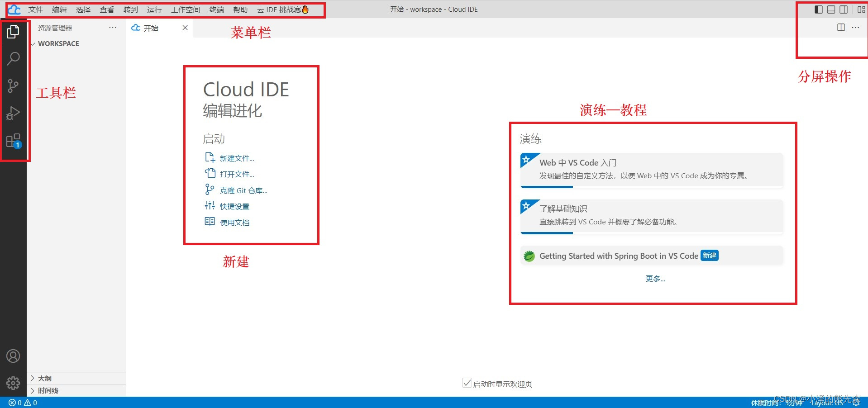Click the 使用文档 link
Screen dimensions: 868x408
[x=234, y=223]
